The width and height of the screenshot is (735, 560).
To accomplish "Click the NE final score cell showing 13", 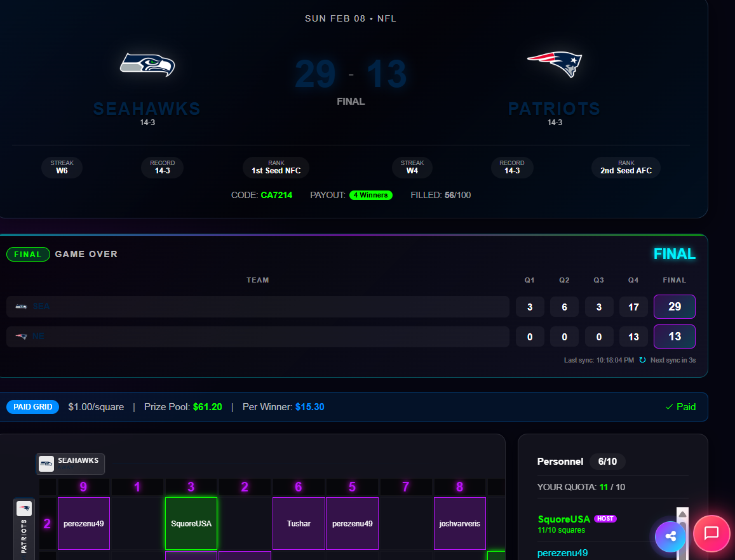I will pyautogui.click(x=674, y=337).
